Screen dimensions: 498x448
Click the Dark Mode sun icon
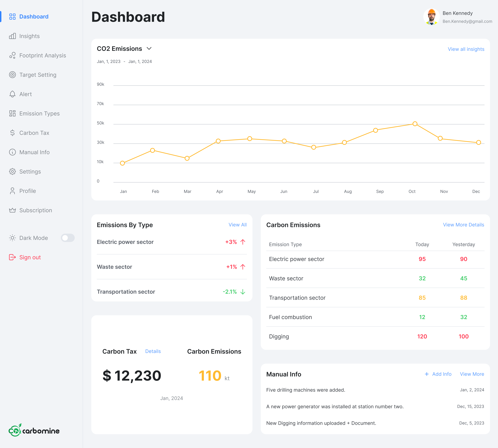pos(12,238)
